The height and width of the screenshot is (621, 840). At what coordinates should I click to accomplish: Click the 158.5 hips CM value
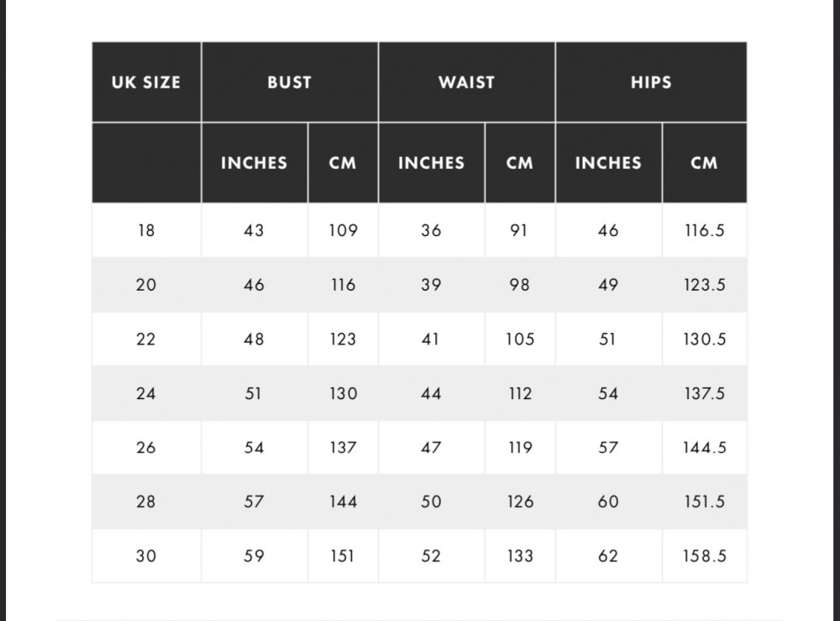pos(704,556)
